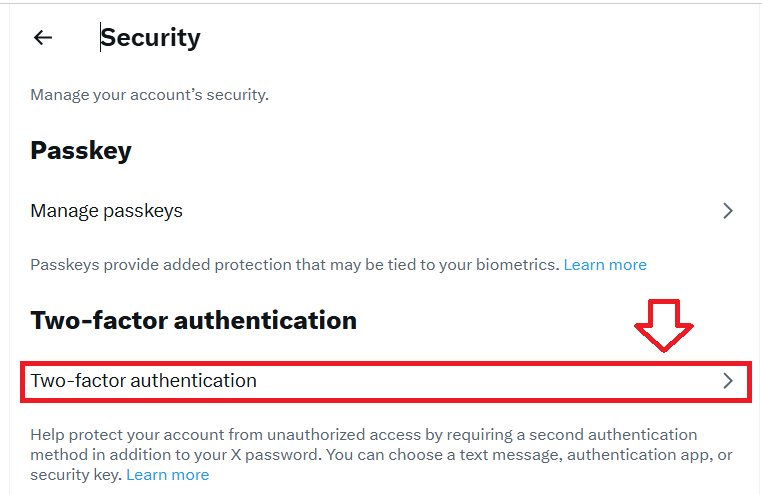Click 'security key' text in the description
This screenshot has width=762, height=495.
click(x=75, y=475)
